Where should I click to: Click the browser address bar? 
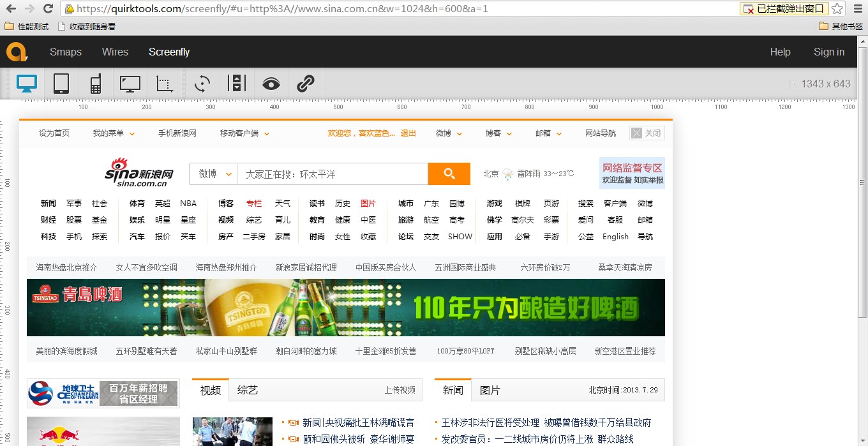402,9
